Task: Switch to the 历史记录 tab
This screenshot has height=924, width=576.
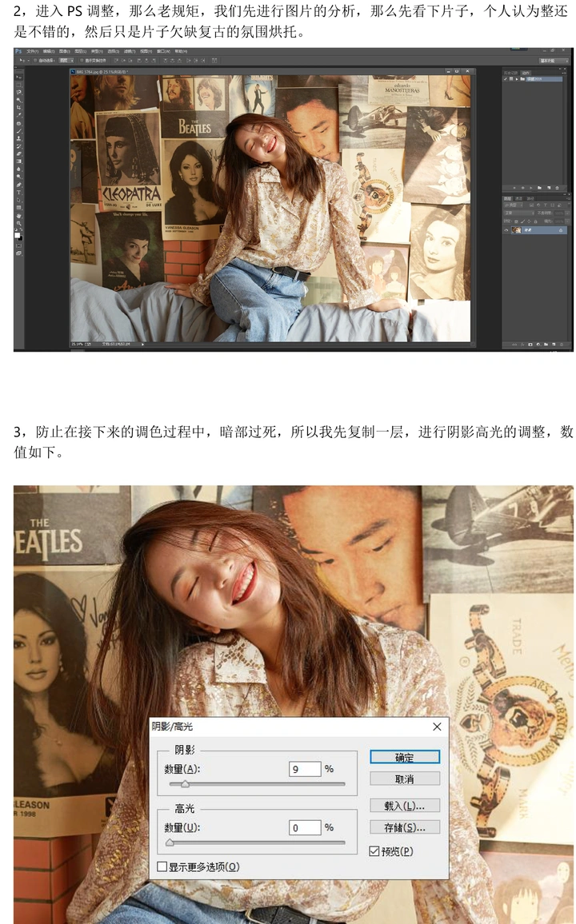Action: point(510,73)
